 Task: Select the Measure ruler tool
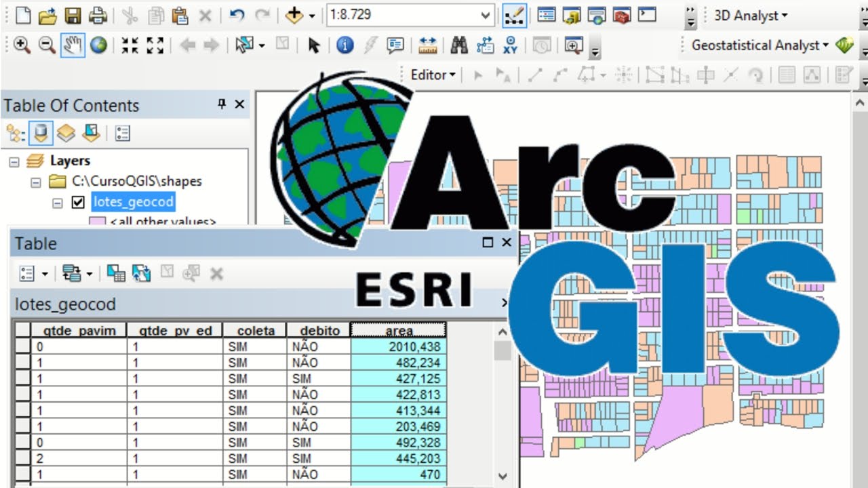click(x=428, y=45)
